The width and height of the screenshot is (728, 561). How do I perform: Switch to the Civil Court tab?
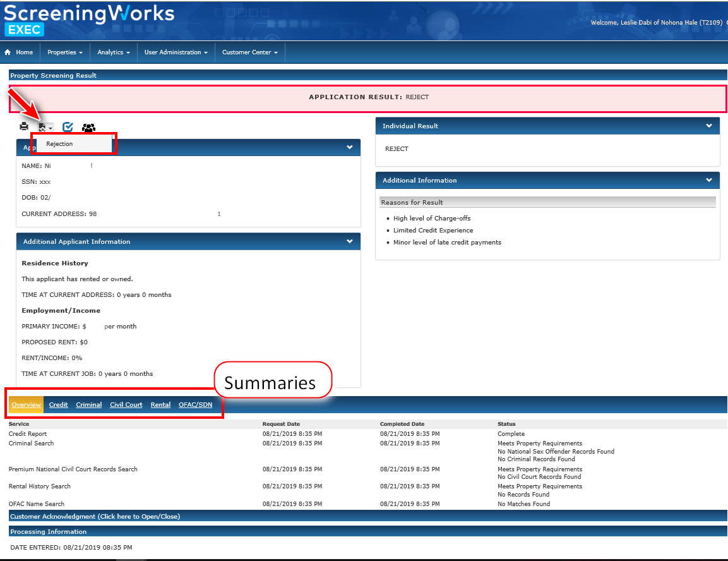tap(126, 404)
